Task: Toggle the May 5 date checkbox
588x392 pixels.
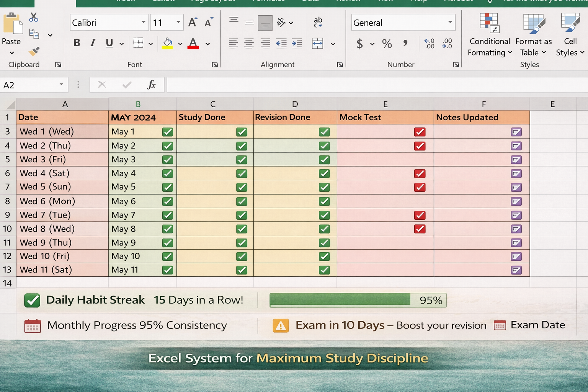Action: pos(168,187)
